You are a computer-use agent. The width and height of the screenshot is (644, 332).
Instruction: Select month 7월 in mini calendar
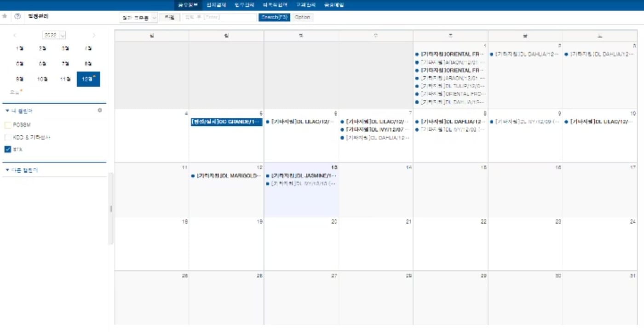(x=65, y=64)
